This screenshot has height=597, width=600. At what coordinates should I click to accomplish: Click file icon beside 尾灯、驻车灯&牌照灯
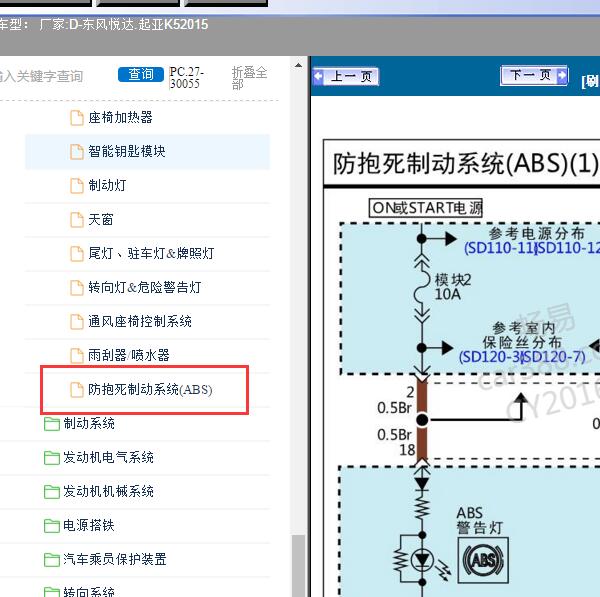click(x=77, y=253)
